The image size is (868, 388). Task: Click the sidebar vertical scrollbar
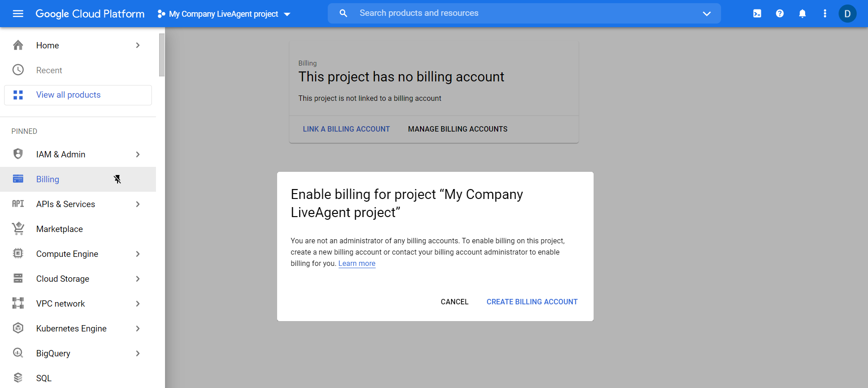(x=162, y=55)
